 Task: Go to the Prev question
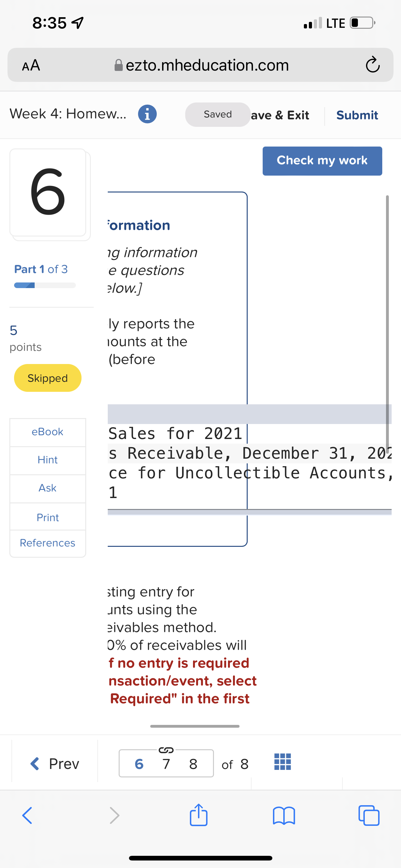[55, 764]
